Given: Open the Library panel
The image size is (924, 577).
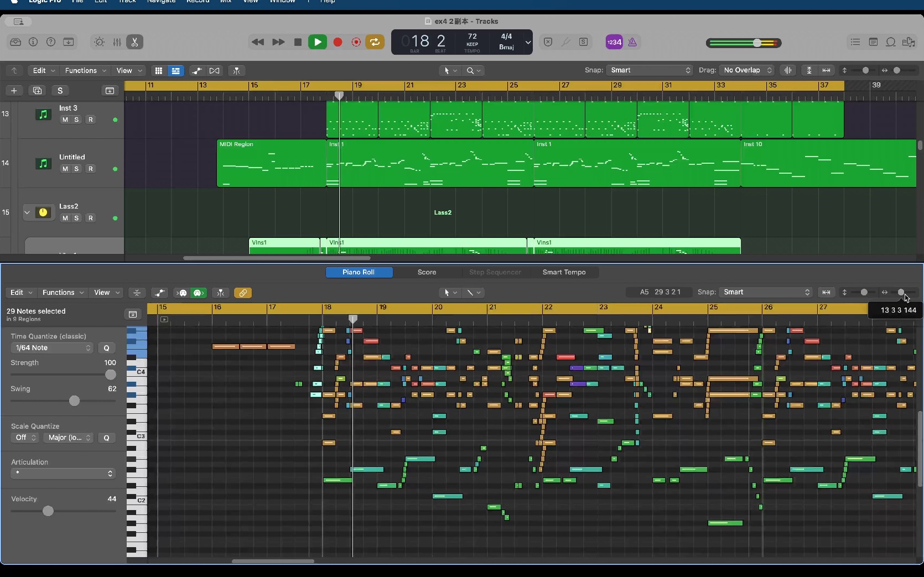Looking at the screenshot, I should click(x=15, y=42).
